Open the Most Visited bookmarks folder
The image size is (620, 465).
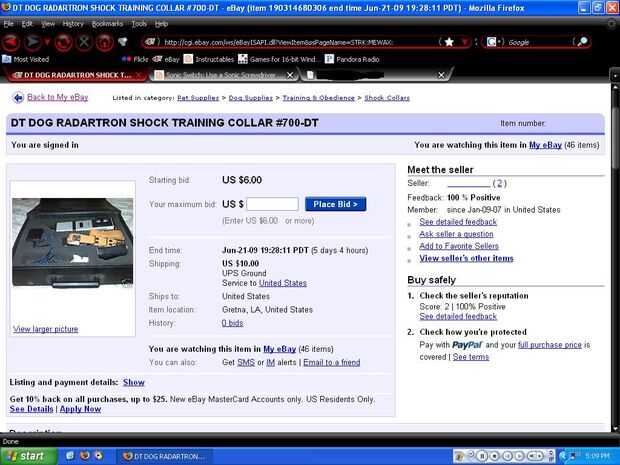click(26, 59)
